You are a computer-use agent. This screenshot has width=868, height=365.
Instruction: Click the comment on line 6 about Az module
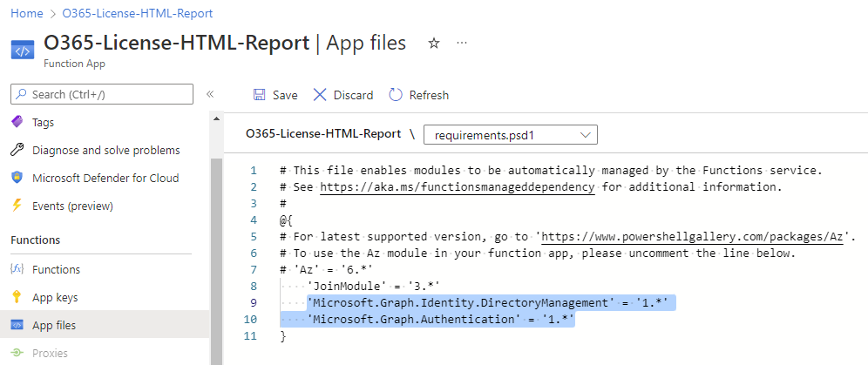point(538,253)
